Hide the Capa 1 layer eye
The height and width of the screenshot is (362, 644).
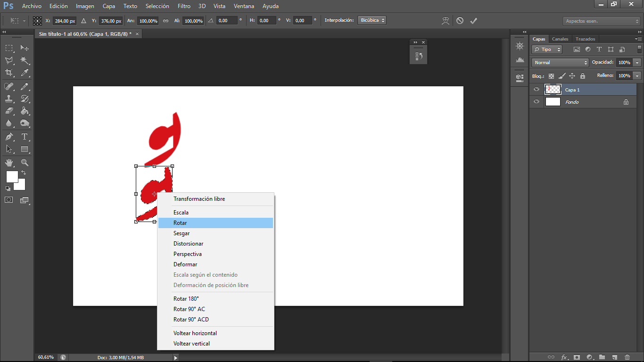coord(537,90)
